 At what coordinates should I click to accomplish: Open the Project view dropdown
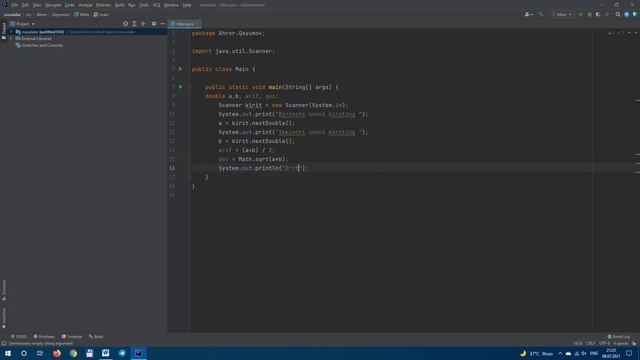(23, 24)
